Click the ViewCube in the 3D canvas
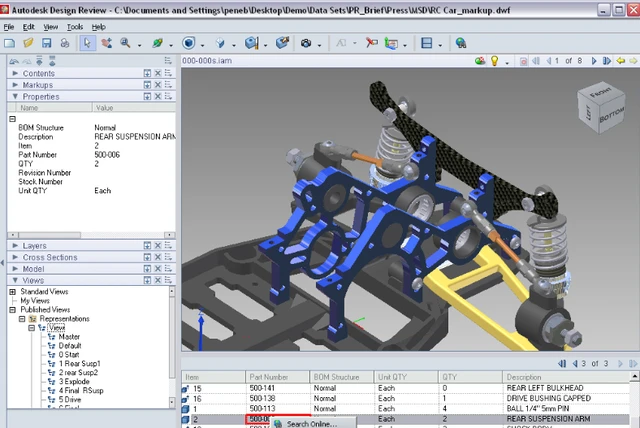640x428 pixels. pos(599,108)
